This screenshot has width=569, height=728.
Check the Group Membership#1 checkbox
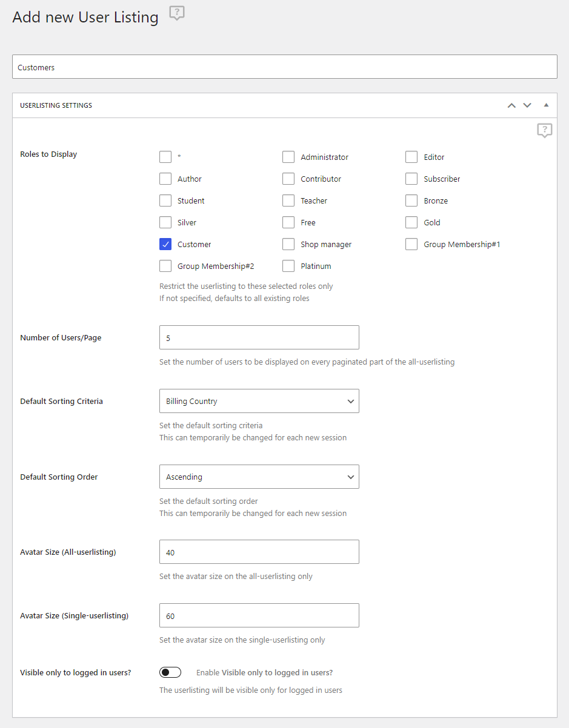tap(411, 244)
